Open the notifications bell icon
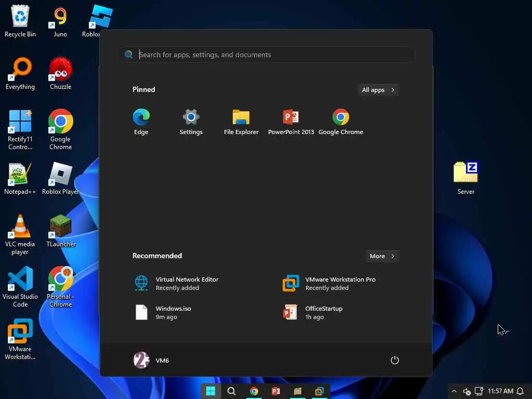532x399 pixels. point(520,391)
